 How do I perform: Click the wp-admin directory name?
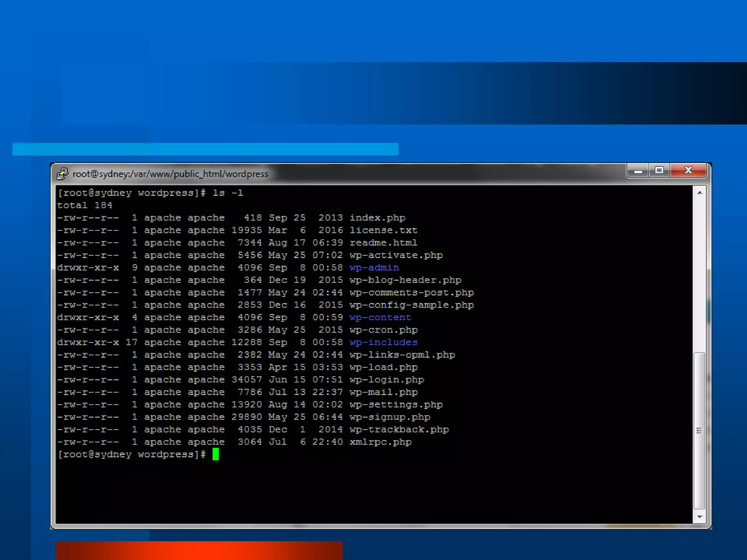point(374,268)
